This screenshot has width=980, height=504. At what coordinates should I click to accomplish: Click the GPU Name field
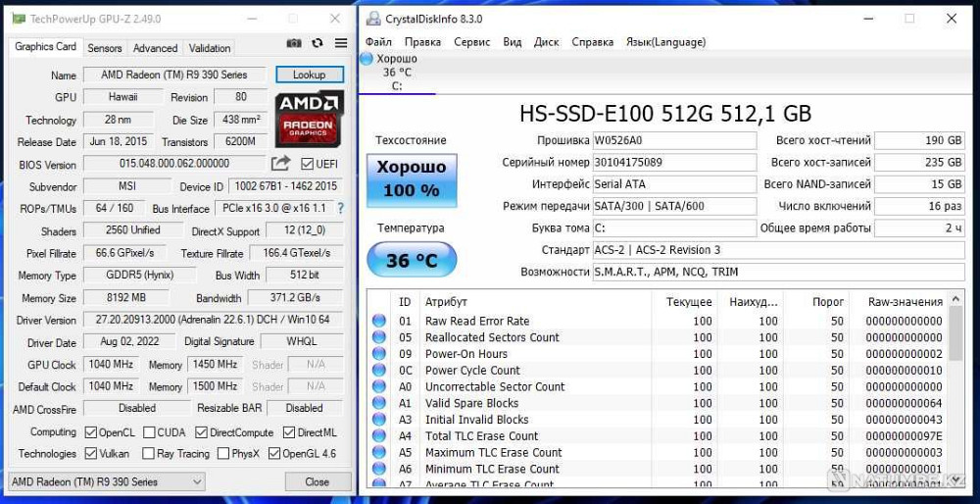point(174,75)
